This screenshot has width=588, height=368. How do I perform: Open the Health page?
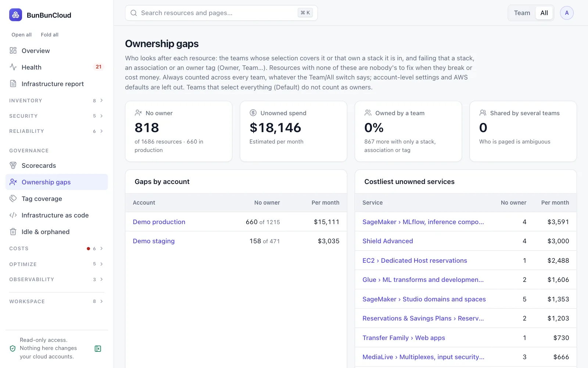pyautogui.click(x=57, y=67)
